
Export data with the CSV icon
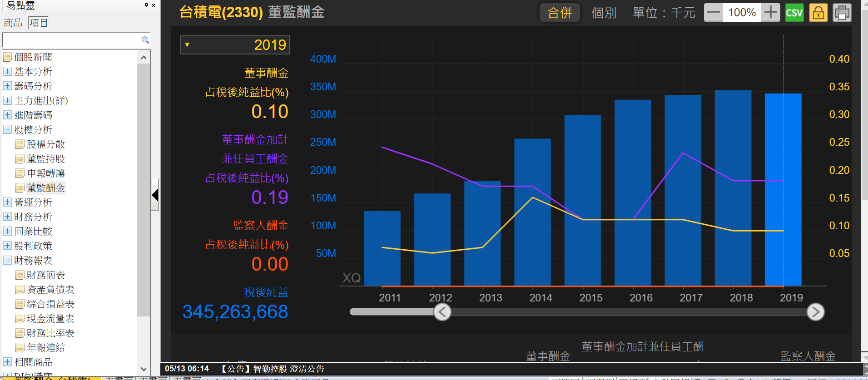[x=794, y=13]
